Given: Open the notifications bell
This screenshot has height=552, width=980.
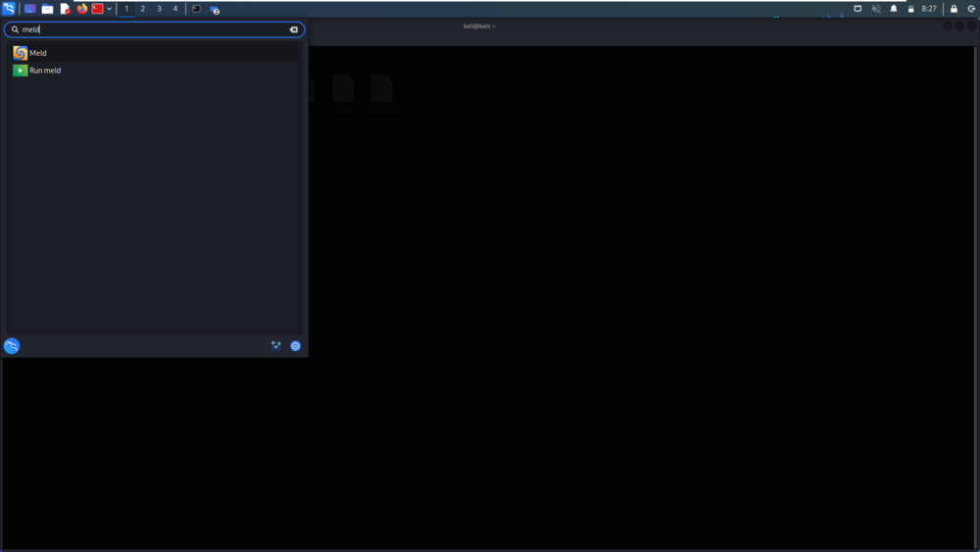Looking at the screenshot, I should [x=894, y=9].
